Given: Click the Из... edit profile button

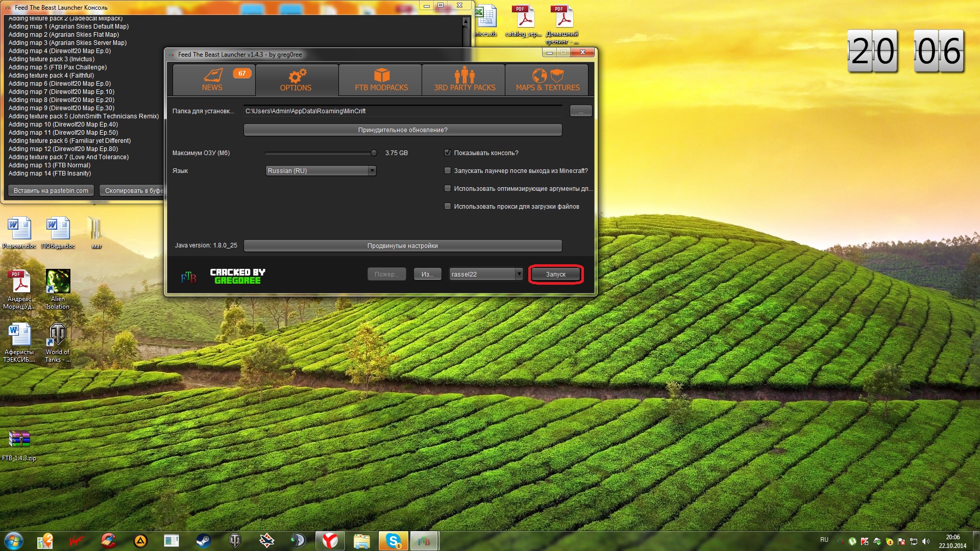Looking at the screenshot, I should tap(428, 274).
